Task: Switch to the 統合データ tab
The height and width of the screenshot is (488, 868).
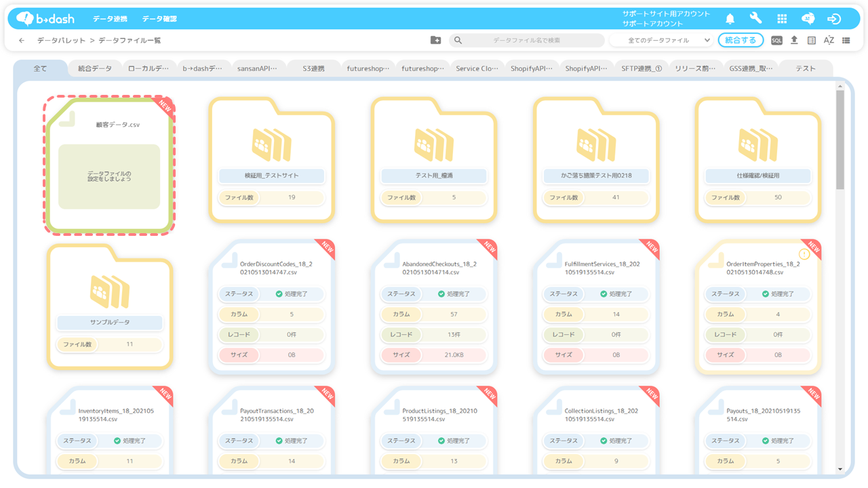Action: 95,68
